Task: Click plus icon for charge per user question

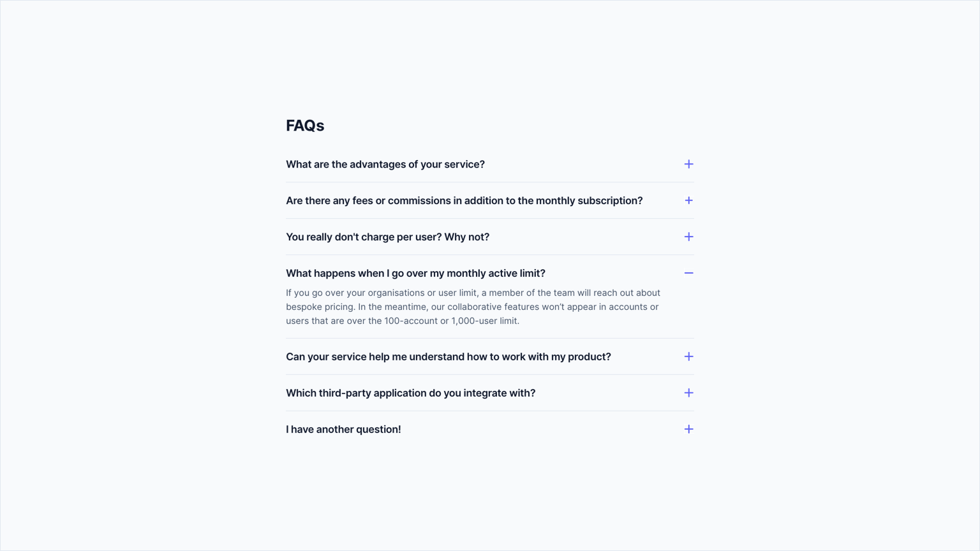Action: [x=688, y=237]
